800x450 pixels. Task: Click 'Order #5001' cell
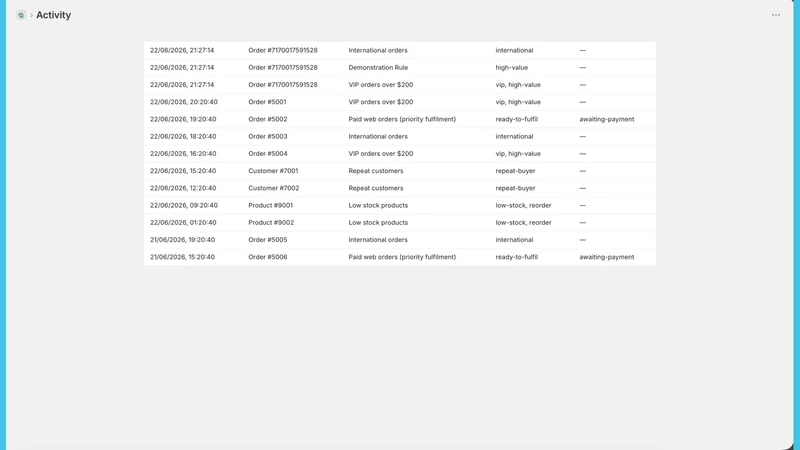point(267,102)
